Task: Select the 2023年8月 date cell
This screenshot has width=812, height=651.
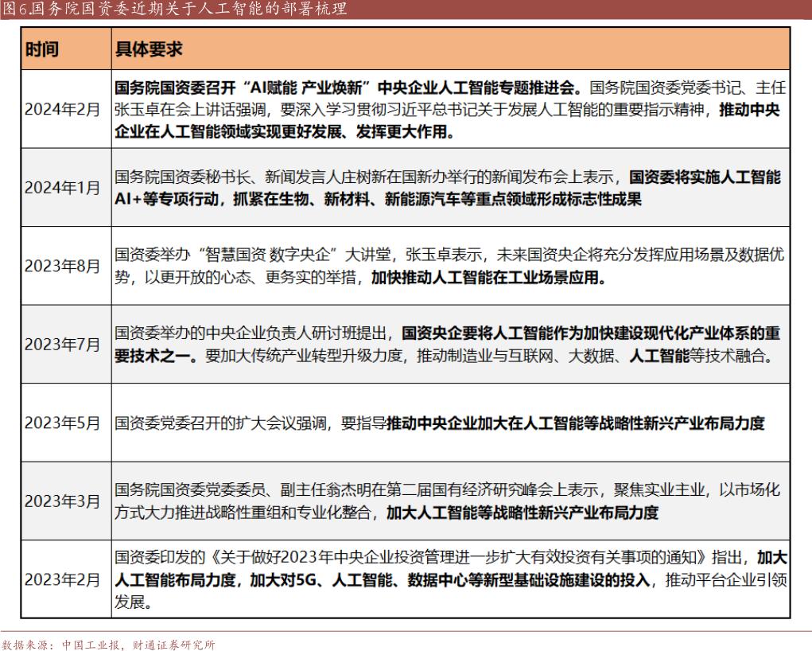Action: [62, 266]
